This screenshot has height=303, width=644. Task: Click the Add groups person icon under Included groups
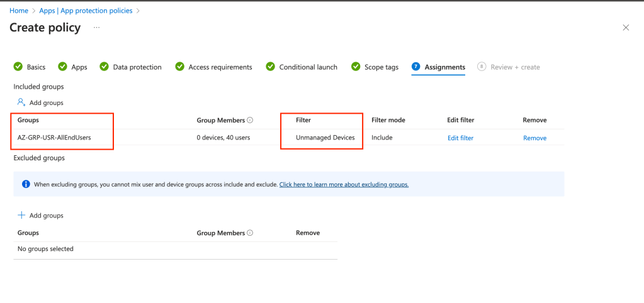coord(21,102)
